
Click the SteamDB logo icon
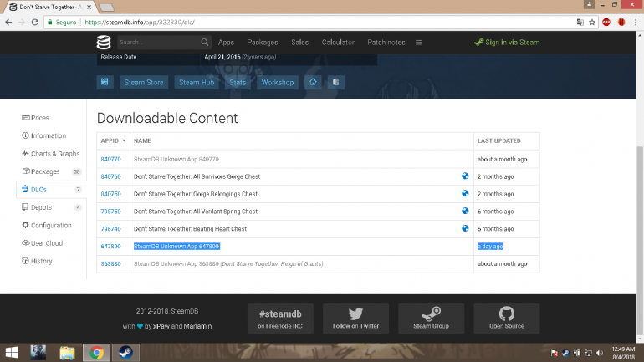click(x=104, y=43)
